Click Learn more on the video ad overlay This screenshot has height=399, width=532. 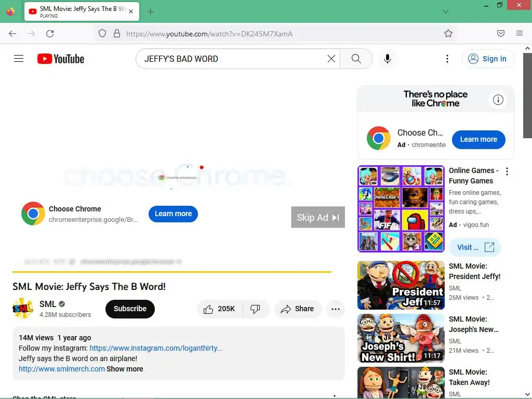(x=173, y=214)
